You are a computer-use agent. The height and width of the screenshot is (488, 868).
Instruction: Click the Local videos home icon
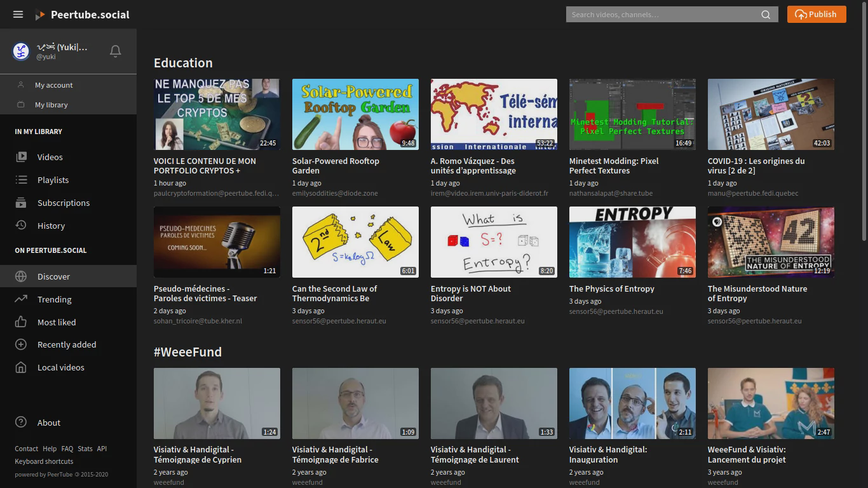click(x=21, y=367)
